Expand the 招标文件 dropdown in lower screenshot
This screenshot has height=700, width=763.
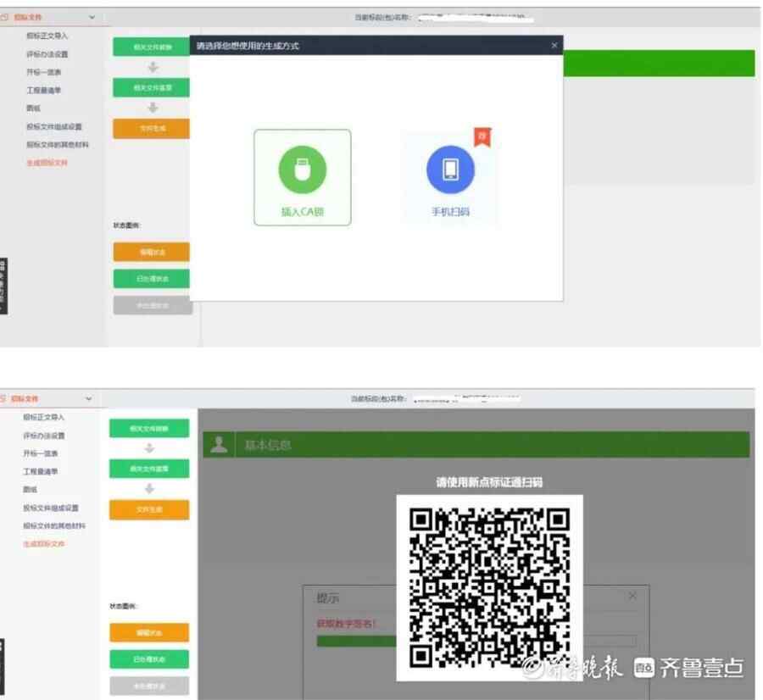pos(88,398)
